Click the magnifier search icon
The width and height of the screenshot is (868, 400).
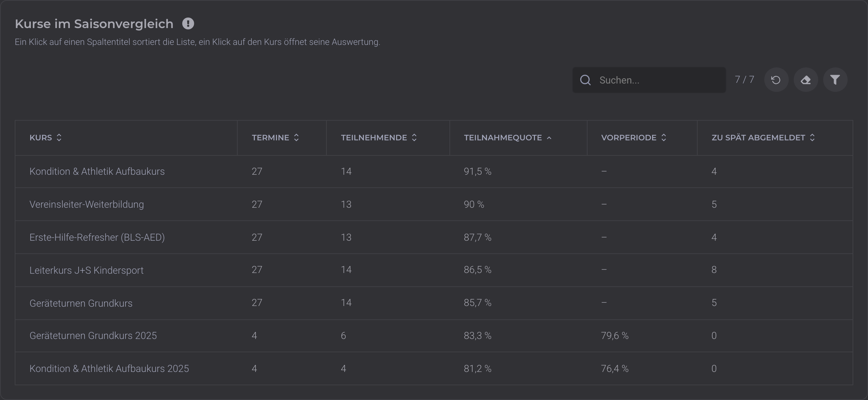click(x=585, y=80)
